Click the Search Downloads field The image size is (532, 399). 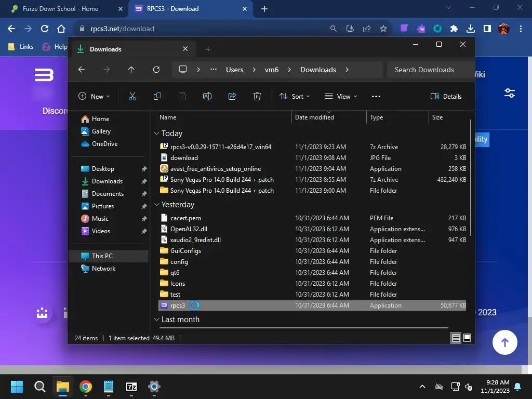[430, 70]
